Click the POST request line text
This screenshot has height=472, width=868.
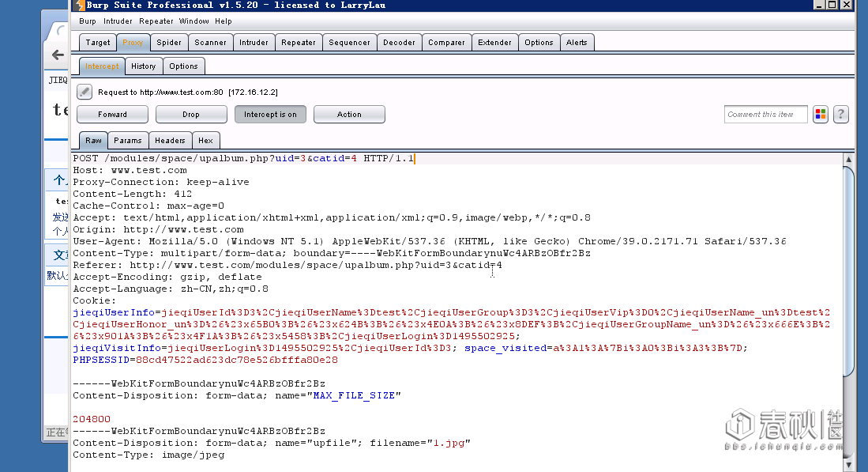click(x=243, y=158)
